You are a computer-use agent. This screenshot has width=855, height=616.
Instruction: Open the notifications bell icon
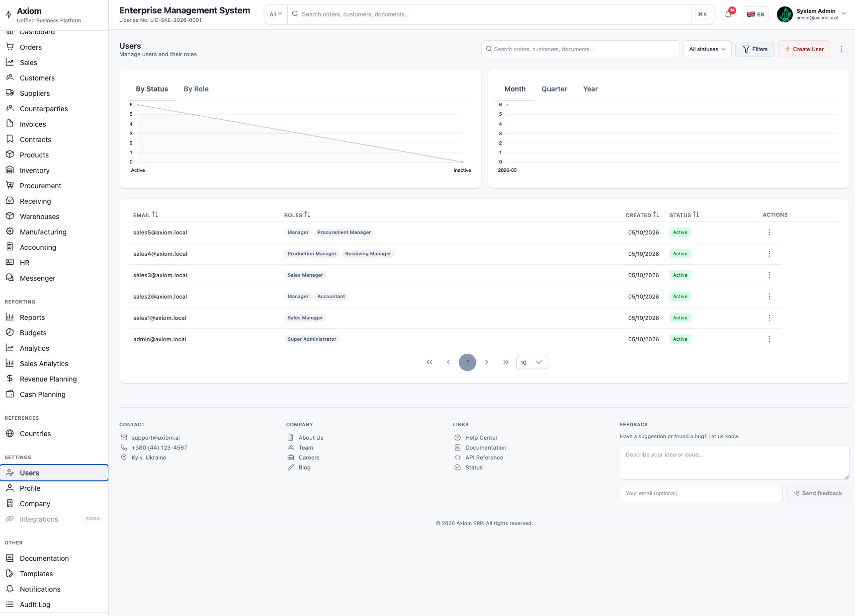coord(728,14)
